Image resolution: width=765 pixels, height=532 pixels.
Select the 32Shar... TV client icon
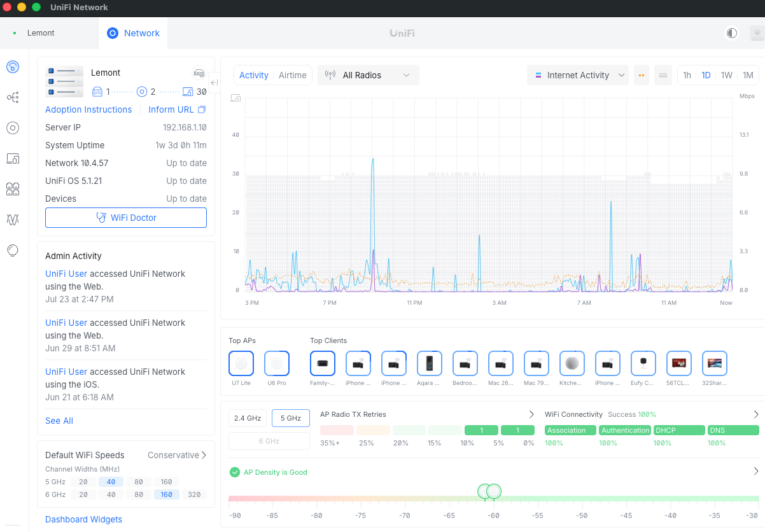[715, 363]
